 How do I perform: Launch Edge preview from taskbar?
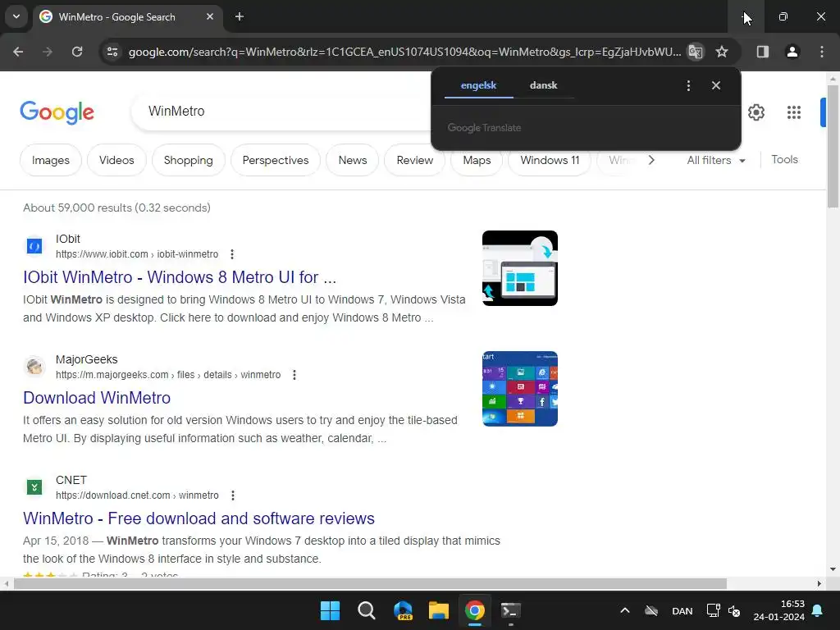click(x=402, y=610)
